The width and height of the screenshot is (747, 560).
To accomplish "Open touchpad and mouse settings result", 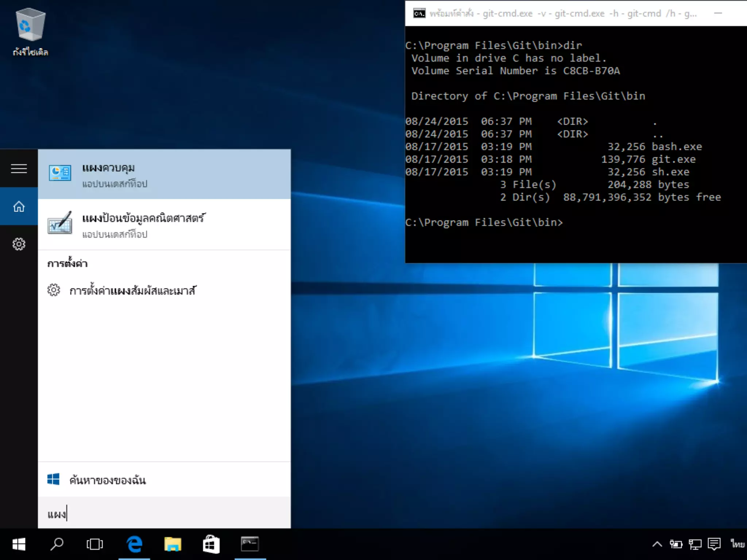I will coord(132,291).
